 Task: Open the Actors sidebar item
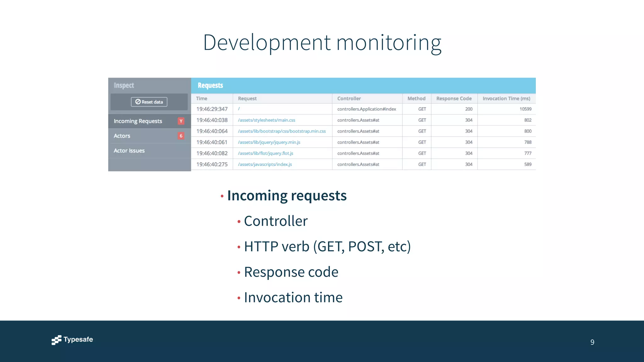point(122,136)
